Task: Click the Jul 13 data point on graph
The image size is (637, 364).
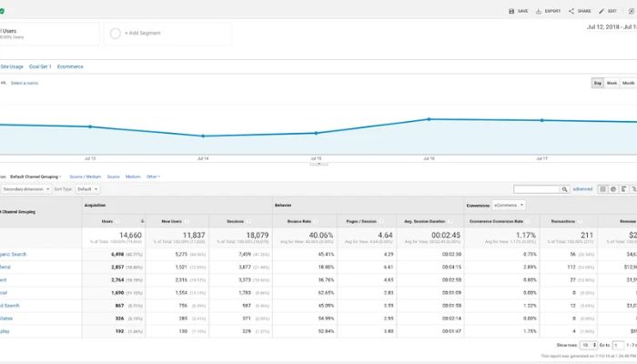Action: 90,126
